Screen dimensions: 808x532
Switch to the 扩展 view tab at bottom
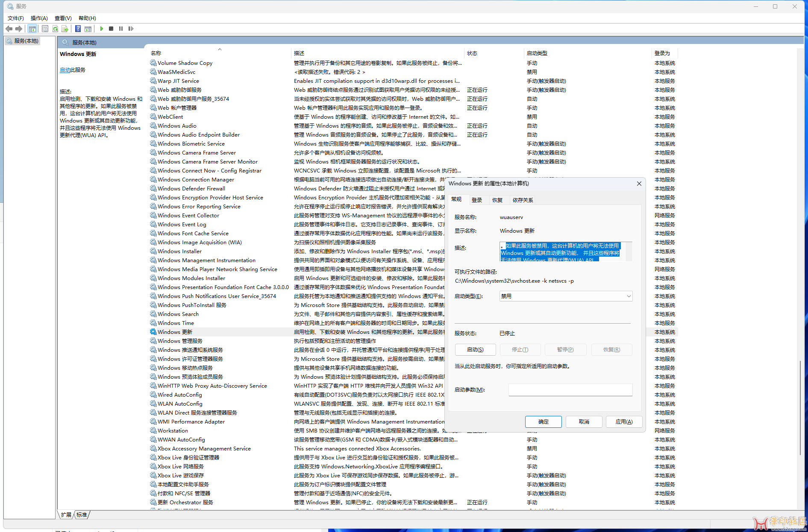pyautogui.click(x=66, y=515)
